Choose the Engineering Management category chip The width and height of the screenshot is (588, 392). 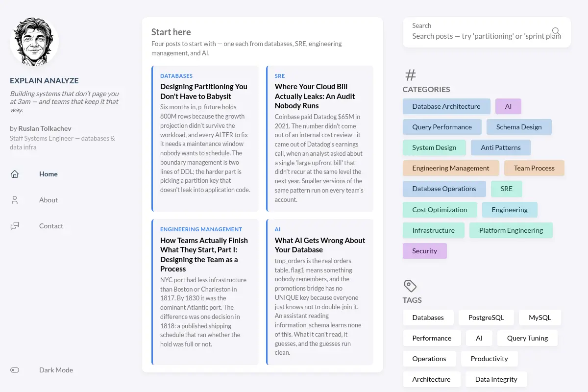[x=451, y=168]
